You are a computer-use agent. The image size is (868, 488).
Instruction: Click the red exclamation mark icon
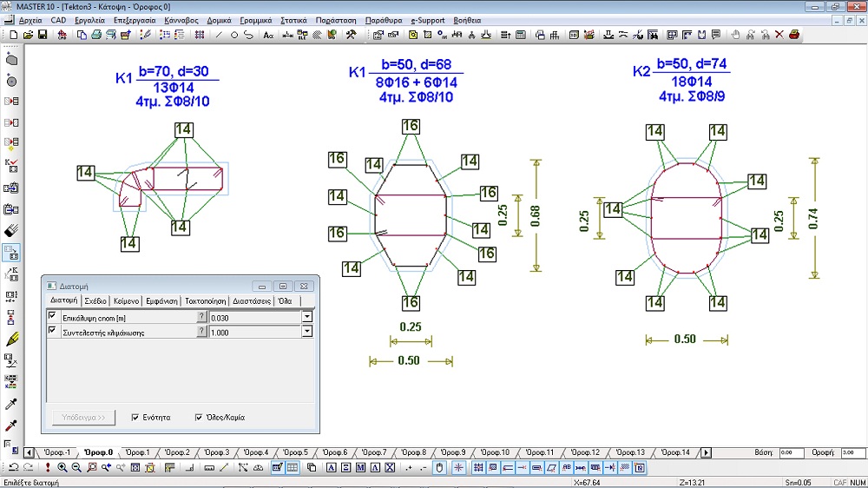(x=48, y=467)
